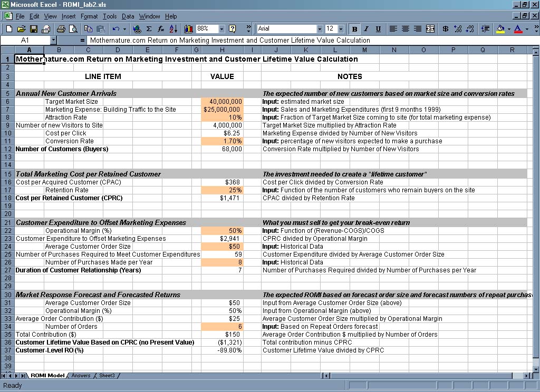
Task: Expand the Fill Color palette arrow
Action: click(x=509, y=29)
